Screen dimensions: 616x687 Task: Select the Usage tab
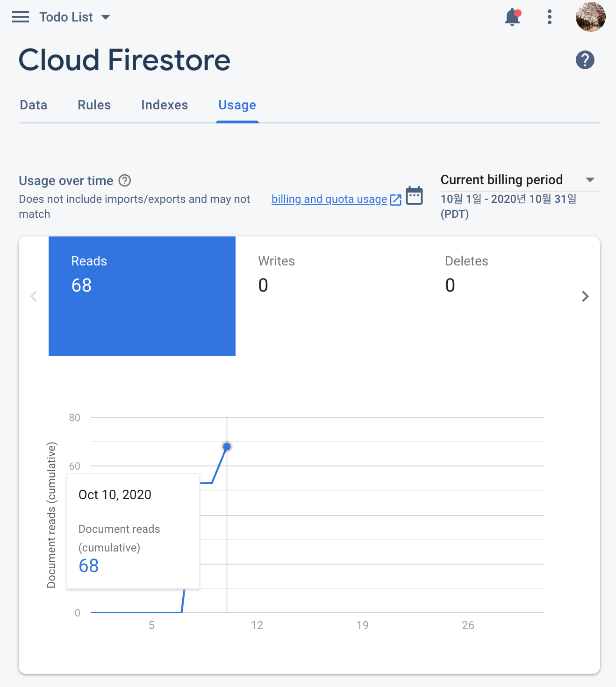[x=237, y=105]
